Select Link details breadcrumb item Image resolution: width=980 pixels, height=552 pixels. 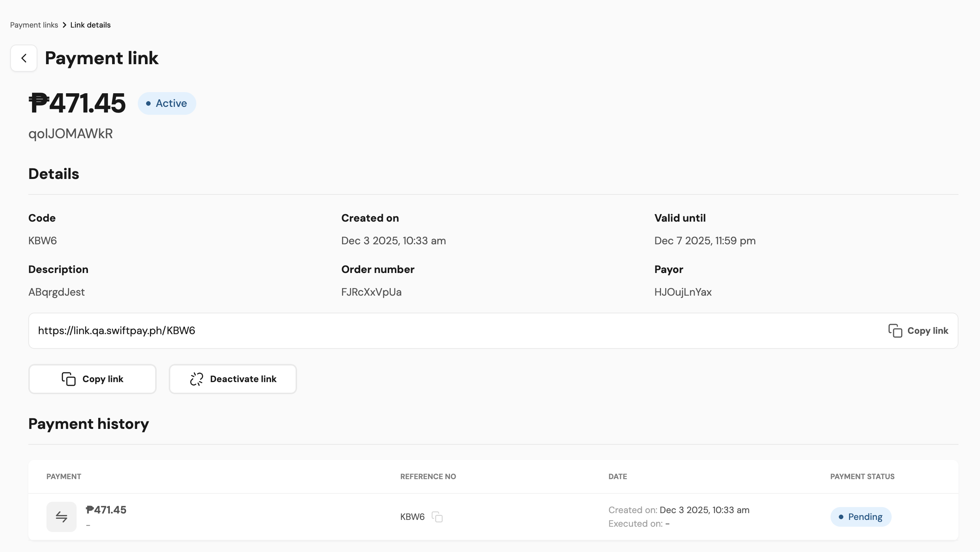point(90,25)
